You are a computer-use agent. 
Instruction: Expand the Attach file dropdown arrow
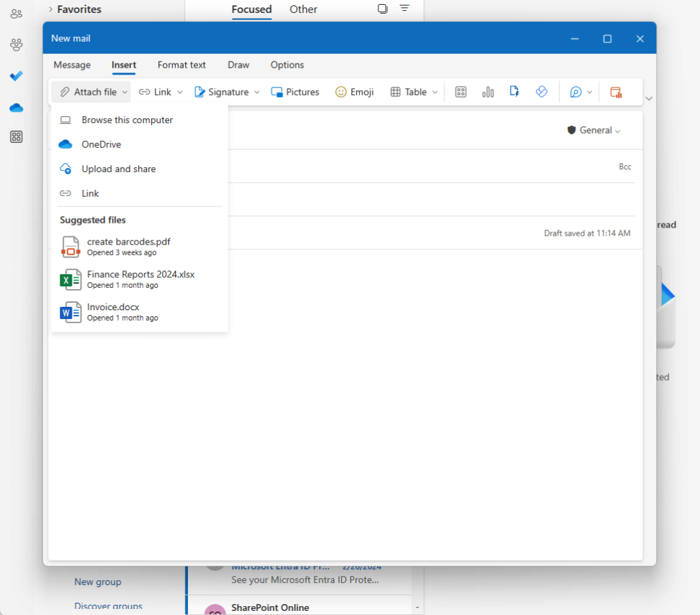[x=125, y=92]
